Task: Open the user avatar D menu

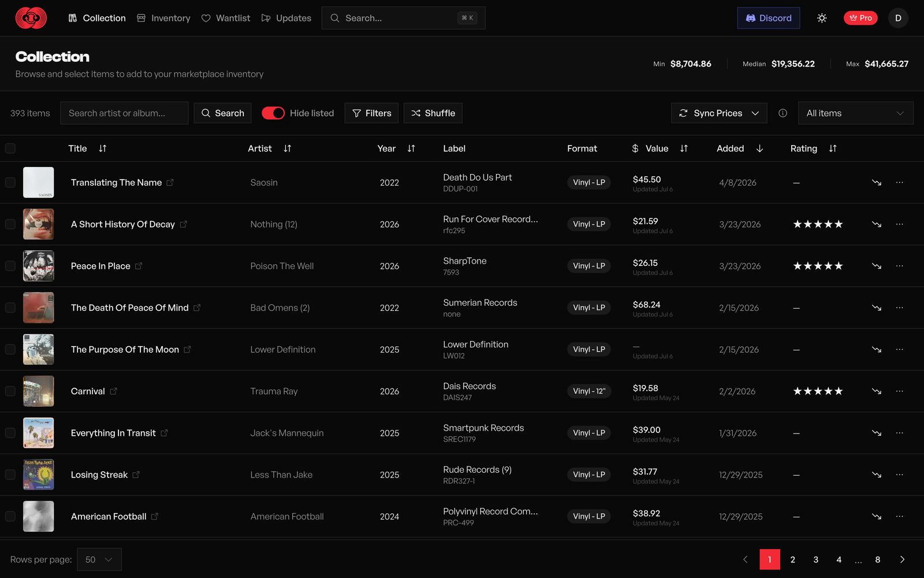Action: 898,18
